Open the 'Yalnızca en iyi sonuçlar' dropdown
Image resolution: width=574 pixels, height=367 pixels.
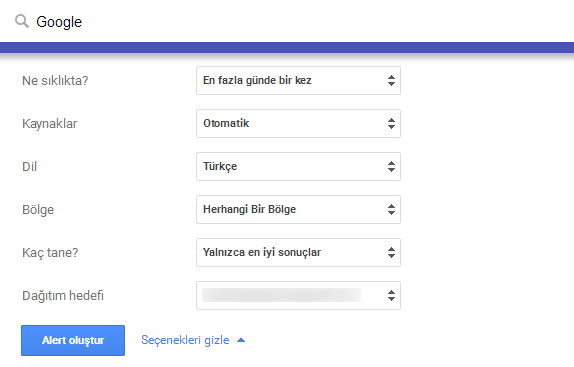tap(298, 252)
